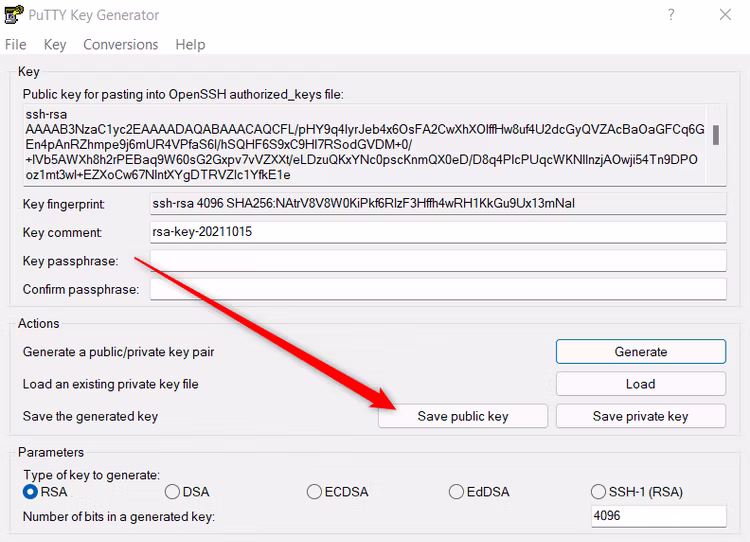Focus the Key passphrase input field
Screen dimensions: 750x542
437,261
